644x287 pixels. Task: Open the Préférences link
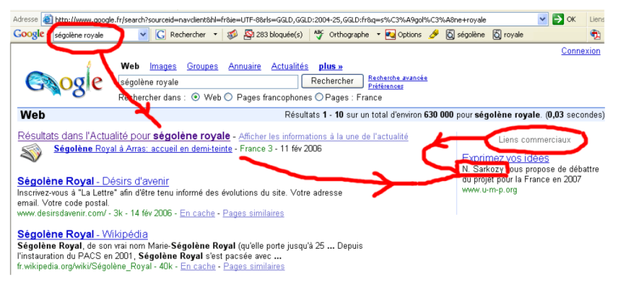pos(386,86)
